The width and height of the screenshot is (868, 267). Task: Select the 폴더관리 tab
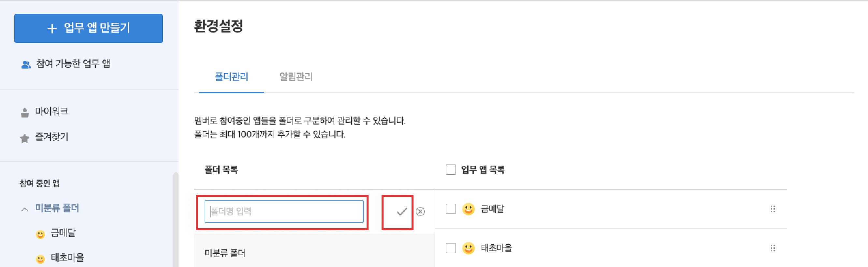click(x=231, y=77)
